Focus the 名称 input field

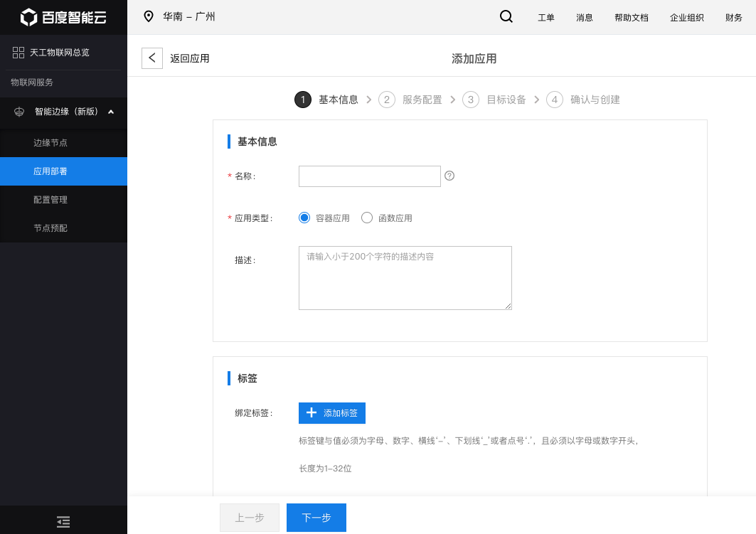coord(369,176)
